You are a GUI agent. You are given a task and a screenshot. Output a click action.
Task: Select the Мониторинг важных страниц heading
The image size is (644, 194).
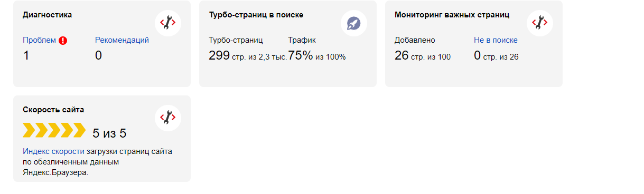tap(452, 15)
